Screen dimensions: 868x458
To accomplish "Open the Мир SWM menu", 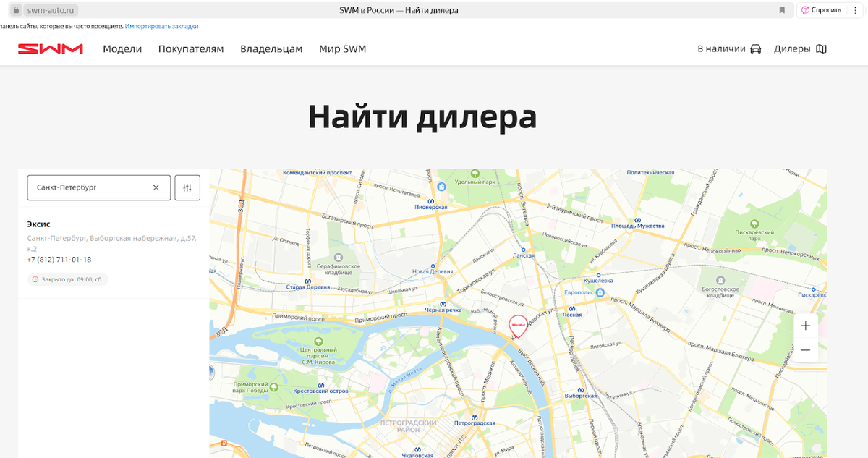I will tap(343, 49).
